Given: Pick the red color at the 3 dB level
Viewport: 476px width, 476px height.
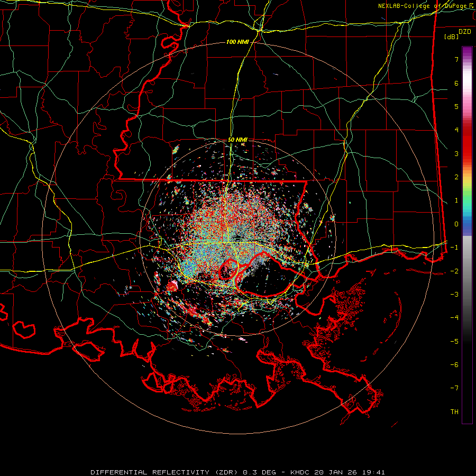Looking at the screenshot, I should [x=467, y=153].
